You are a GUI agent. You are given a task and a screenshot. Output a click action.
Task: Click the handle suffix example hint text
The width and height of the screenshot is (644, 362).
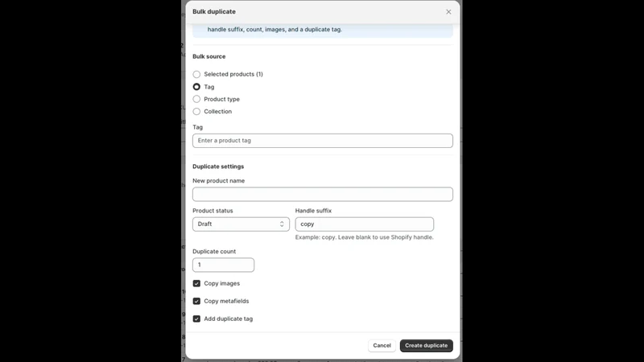pyautogui.click(x=365, y=237)
